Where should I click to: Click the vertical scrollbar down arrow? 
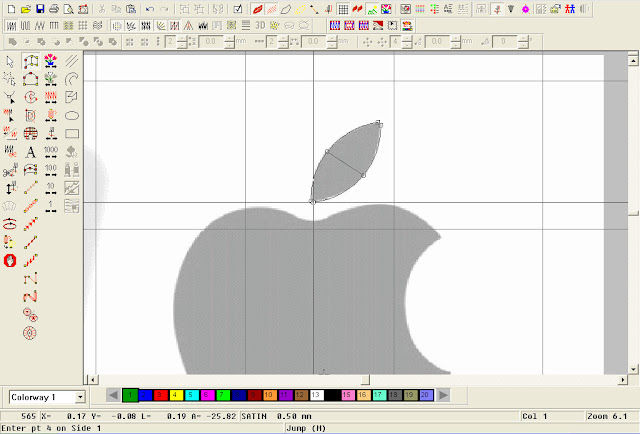633,369
